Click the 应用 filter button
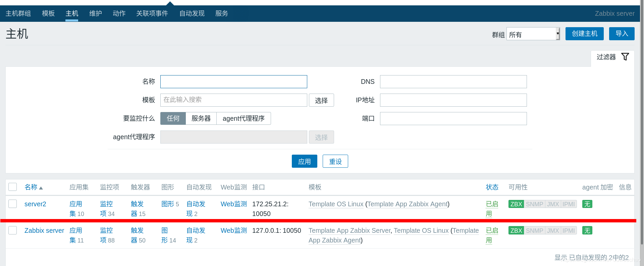The width and height of the screenshot is (644, 266). (x=305, y=161)
